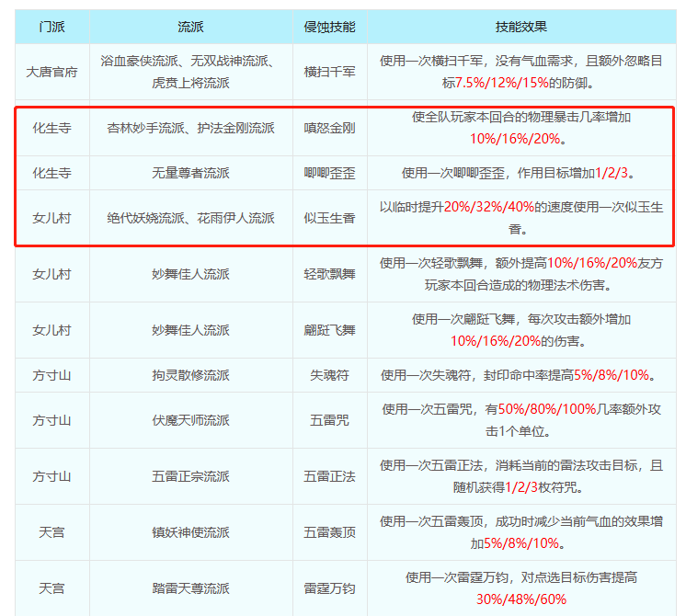The width and height of the screenshot is (686, 616).
Task: Click the 每次攻击额外增加 effect description
Action: tap(521, 330)
